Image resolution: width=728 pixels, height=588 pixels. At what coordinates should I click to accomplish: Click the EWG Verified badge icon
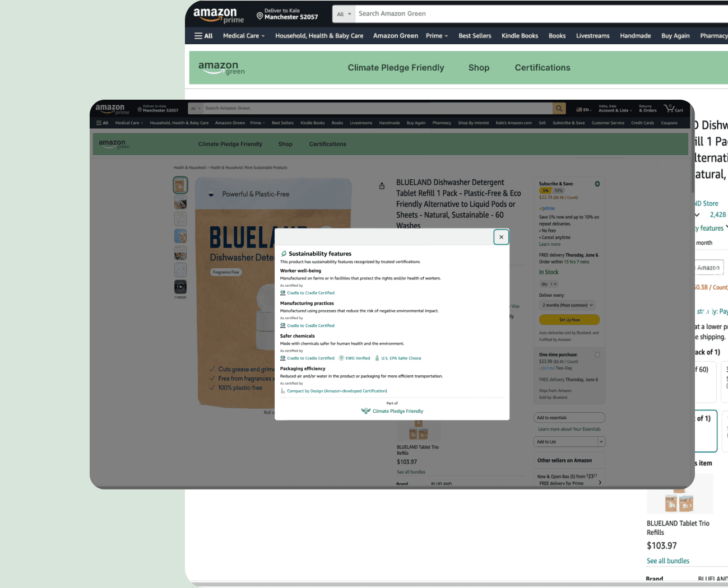(x=341, y=358)
